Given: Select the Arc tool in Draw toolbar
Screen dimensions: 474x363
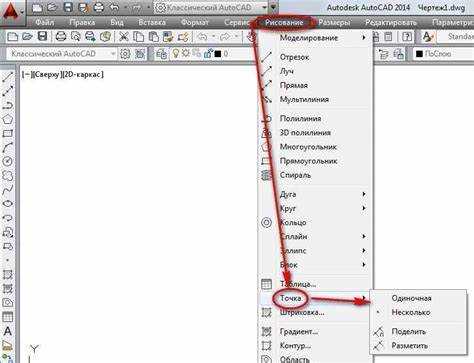Looking at the screenshot, I should click(x=7, y=147).
